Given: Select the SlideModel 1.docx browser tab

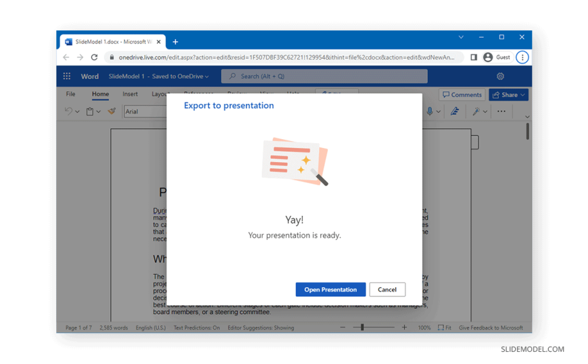Looking at the screenshot, I should tap(112, 42).
